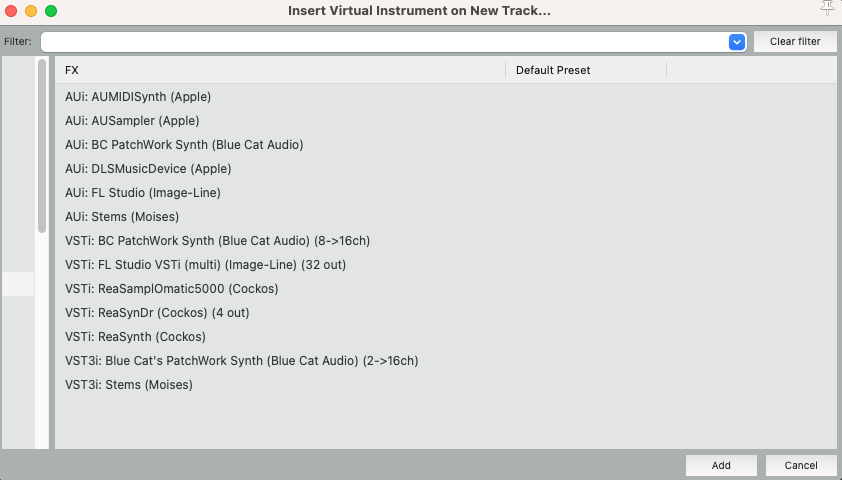Maximize the window with the green button

coord(51,11)
